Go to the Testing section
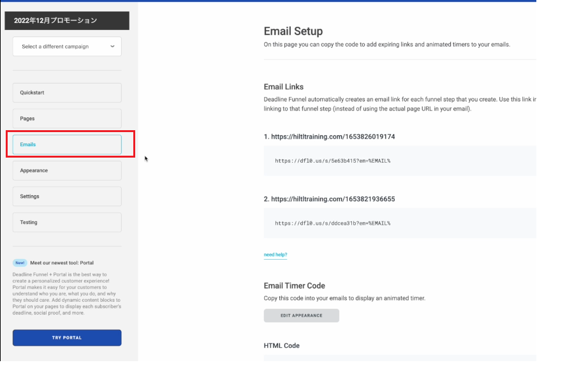The image size is (588, 365). [67, 222]
